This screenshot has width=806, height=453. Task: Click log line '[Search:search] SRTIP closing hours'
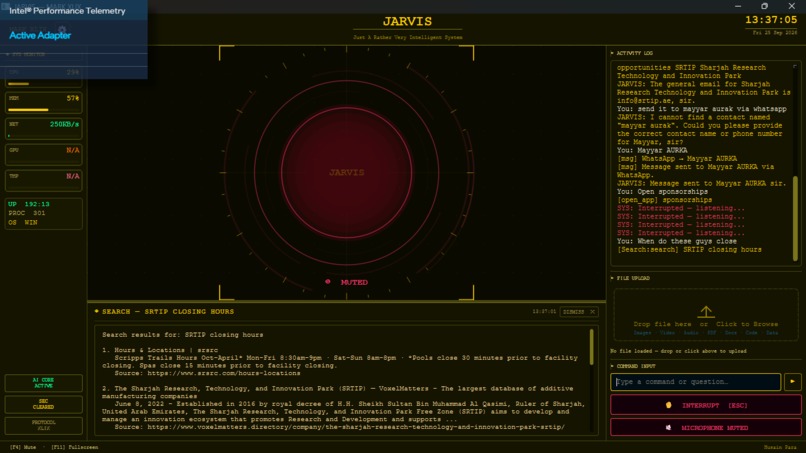click(x=689, y=249)
